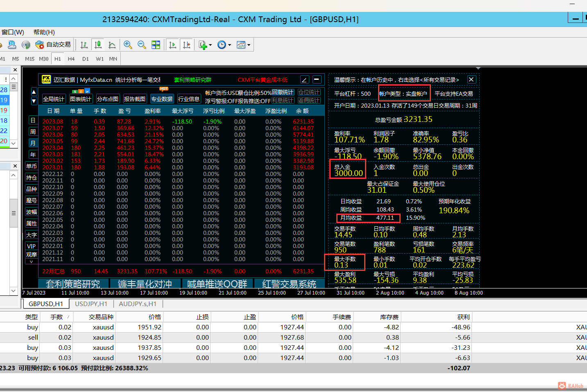
Task: Select the candlestick chart icon
Action: tap(98, 45)
